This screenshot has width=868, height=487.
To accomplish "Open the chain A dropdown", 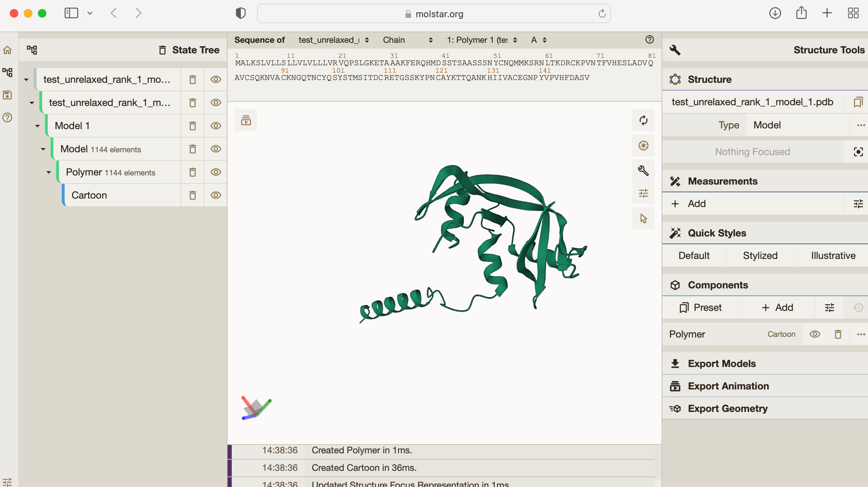I will (539, 40).
